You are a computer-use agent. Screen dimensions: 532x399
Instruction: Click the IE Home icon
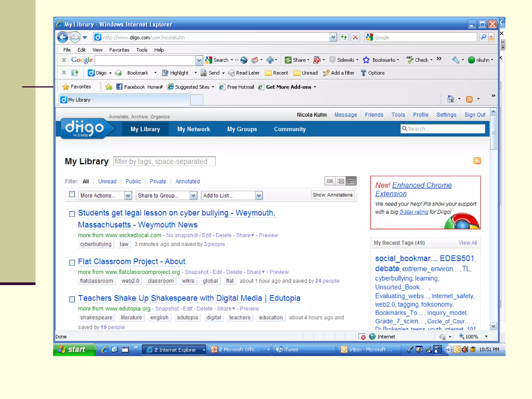[x=450, y=99]
